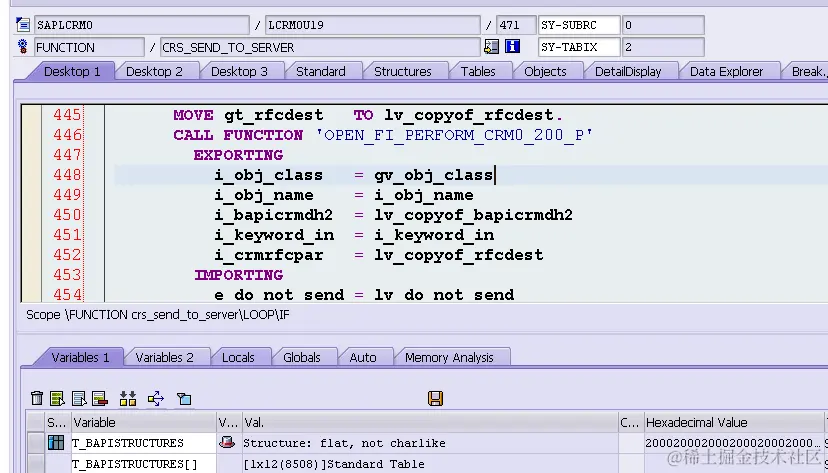Viewport: 828px width, 473px height.
Task: Switch to the Desktop 2 tab
Action: point(154,71)
